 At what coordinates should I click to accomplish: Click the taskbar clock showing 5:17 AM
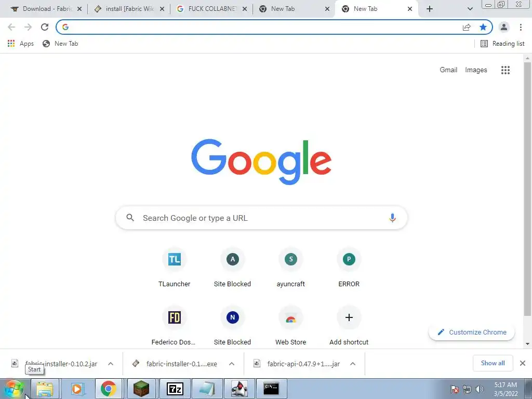[x=506, y=389]
